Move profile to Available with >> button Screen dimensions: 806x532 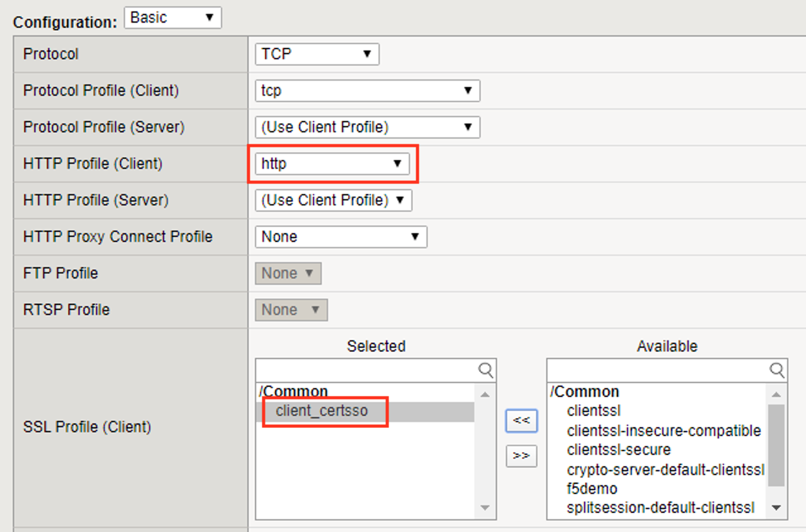click(x=522, y=455)
